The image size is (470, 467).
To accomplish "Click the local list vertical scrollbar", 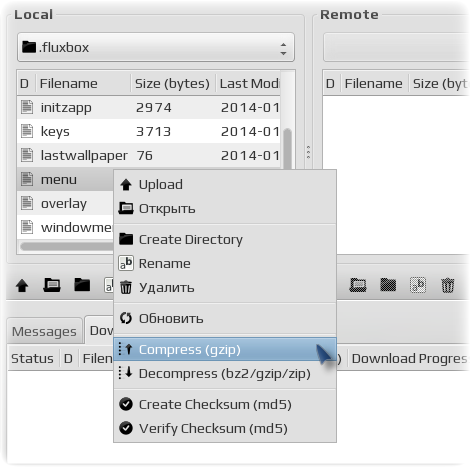I will pyautogui.click(x=287, y=150).
